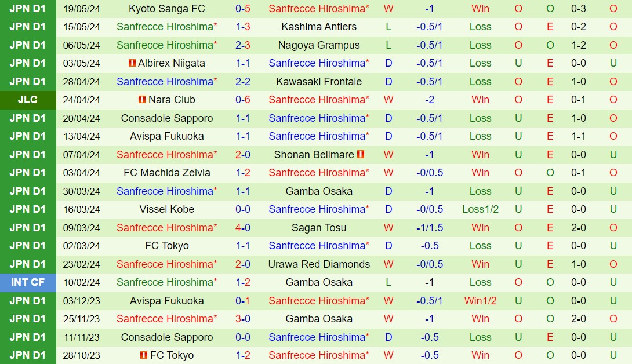Open the Vissel Kobe team link
The width and height of the screenshot is (632, 364).
167,209
